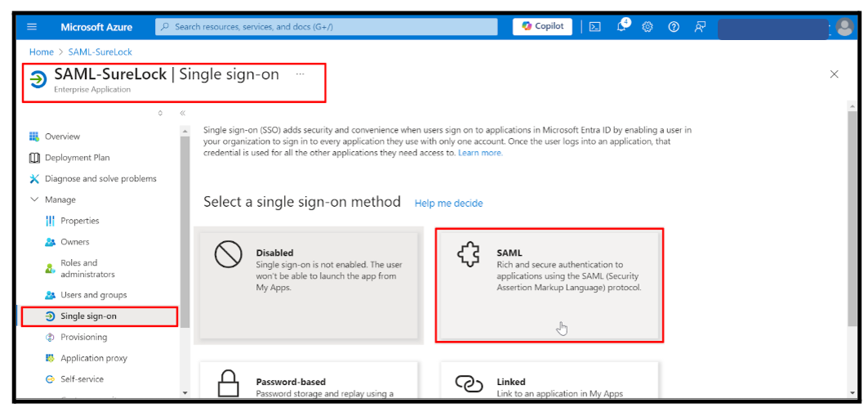This screenshot has width=868, height=412.
Task: Click the Application proxy icon
Action: click(50, 358)
